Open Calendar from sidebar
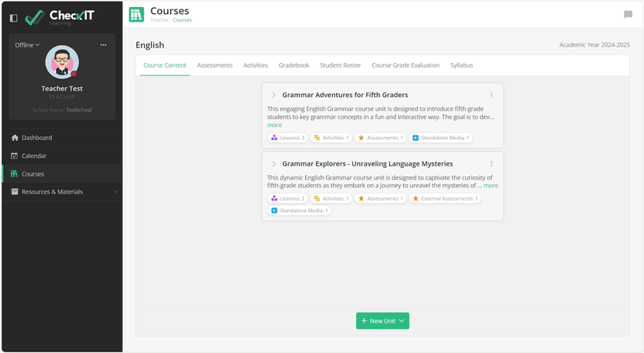The image size is (644, 353). (62, 156)
